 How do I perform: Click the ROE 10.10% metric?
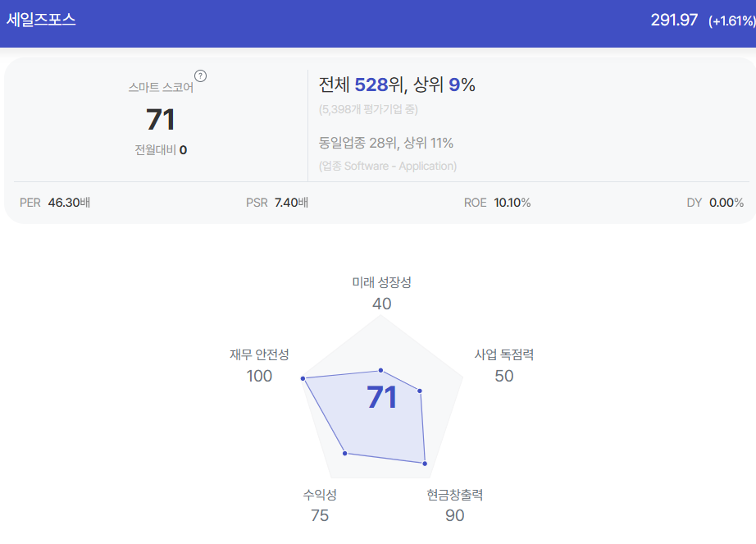click(497, 203)
